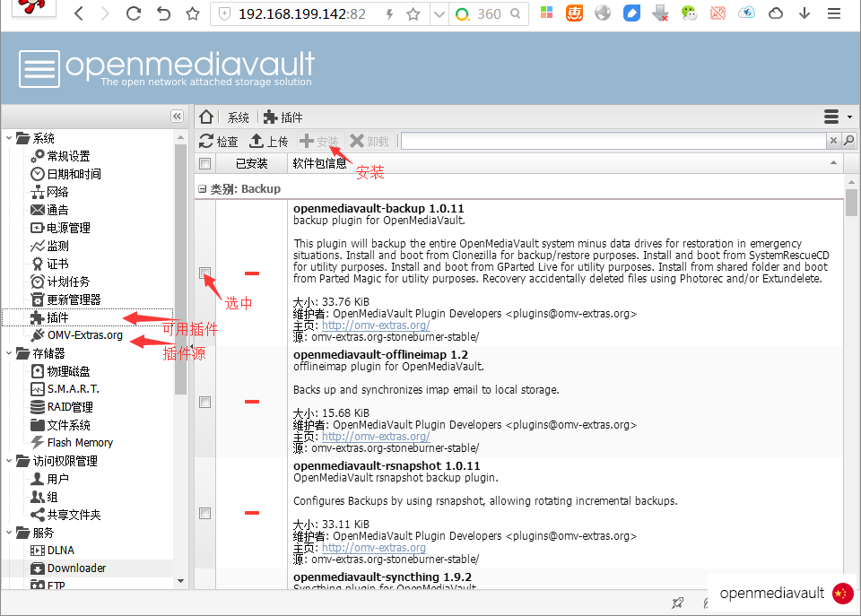Click the 上传 upload toolbar button
Viewport: 861px width, 616px height.
[x=268, y=142]
